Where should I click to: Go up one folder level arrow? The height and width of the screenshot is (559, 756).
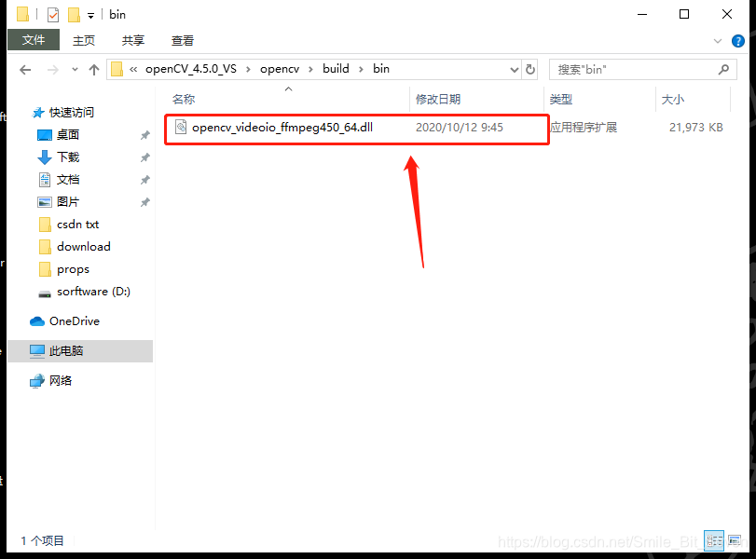pos(94,70)
